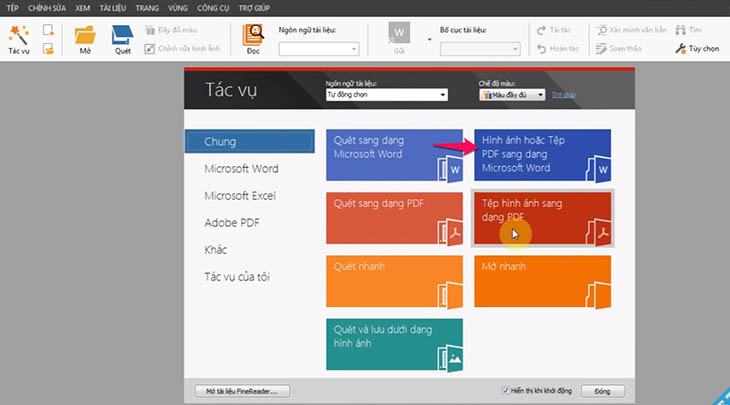Click Chỉnh sửa hình ảnh tool
The height and width of the screenshot is (405, 730).
182,48
